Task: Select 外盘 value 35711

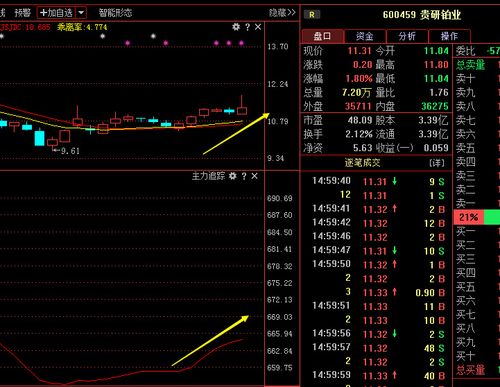Action: (358, 106)
